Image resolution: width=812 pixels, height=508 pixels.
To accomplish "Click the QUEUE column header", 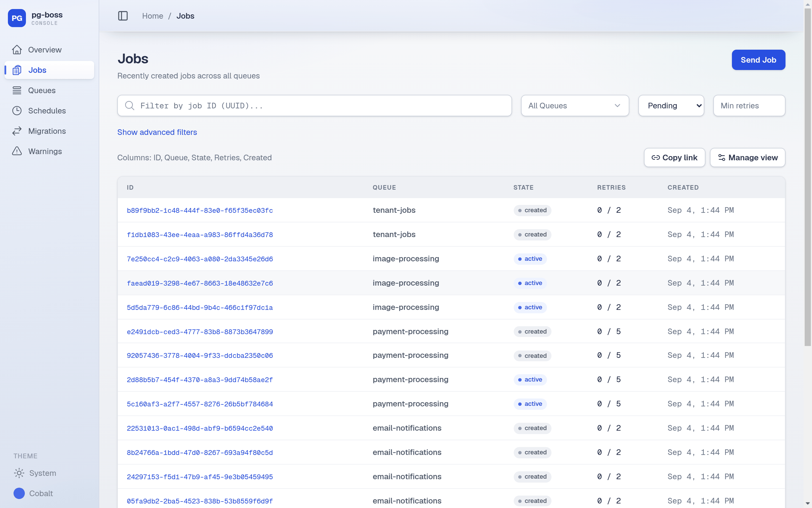I will 384,187.
